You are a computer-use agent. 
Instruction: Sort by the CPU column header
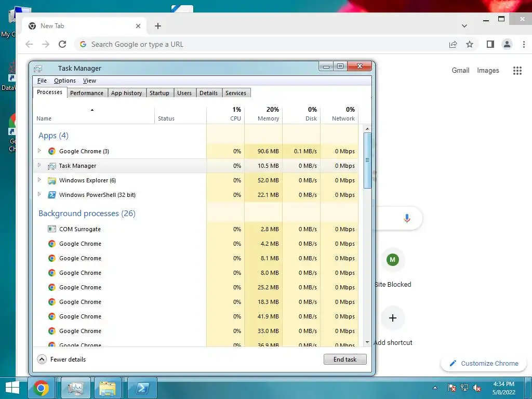pos(225,114)
